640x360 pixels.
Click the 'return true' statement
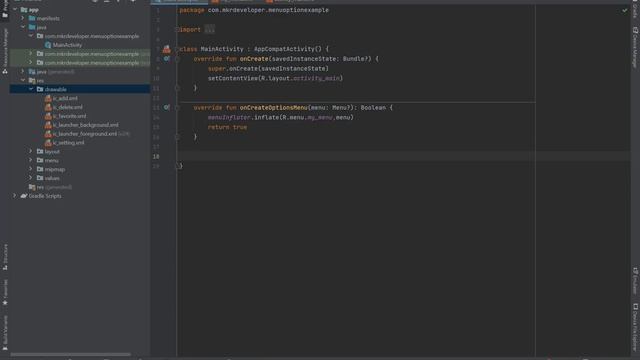[x=227, y=127]
